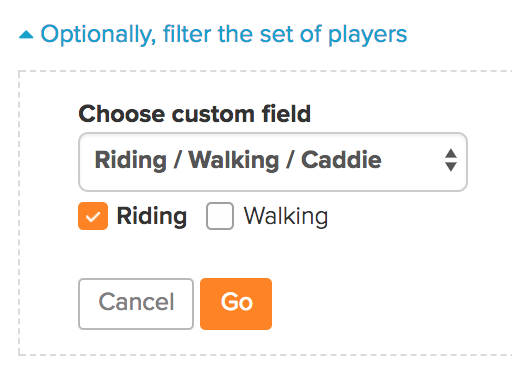Click 'Optionally, filter the set of players' link
The image size is (512, 374).
[224, 34]
